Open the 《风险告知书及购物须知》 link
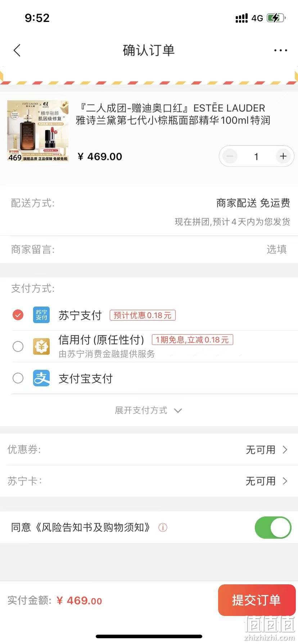This screenshot has width=298, height=644. click(93, 527)
